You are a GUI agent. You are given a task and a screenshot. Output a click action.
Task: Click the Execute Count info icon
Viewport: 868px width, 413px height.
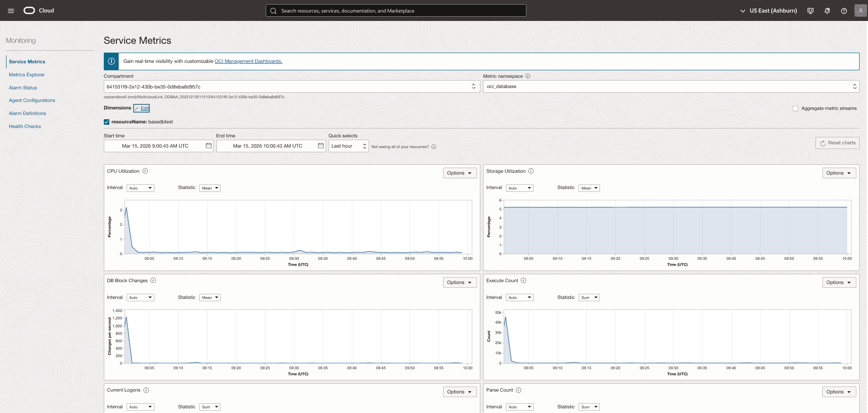pos(524,280)
